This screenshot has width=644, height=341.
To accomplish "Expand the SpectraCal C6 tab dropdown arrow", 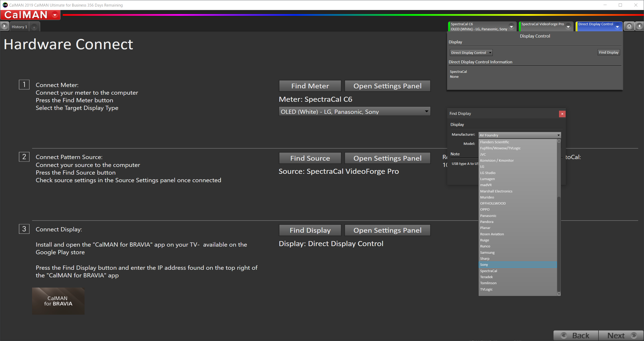I will coord(511,27).
